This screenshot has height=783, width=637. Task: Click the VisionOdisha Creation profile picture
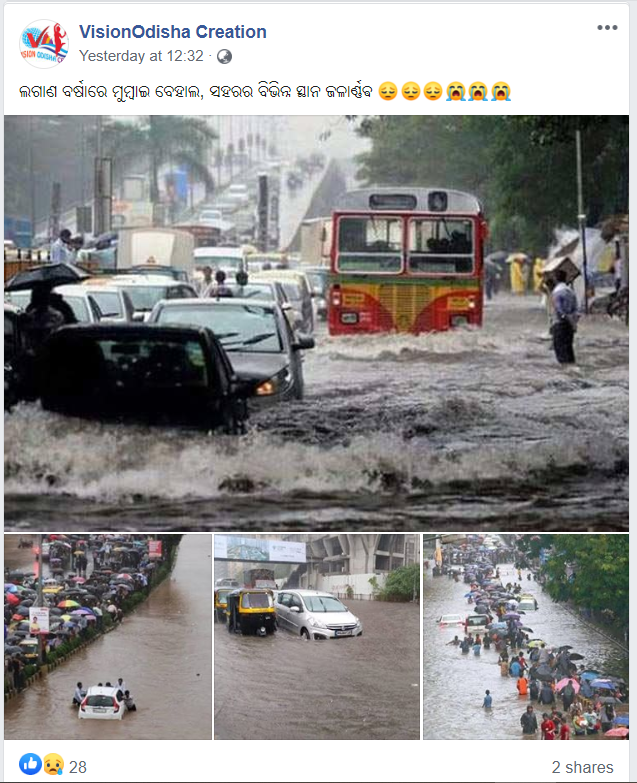(x=44, y=44)
